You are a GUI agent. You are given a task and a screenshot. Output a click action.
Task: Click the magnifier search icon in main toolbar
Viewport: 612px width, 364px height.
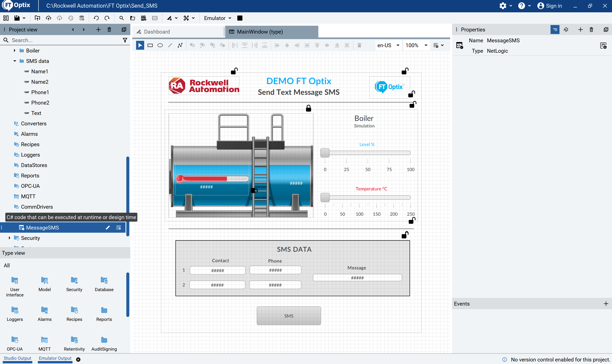tap(121, 18)
